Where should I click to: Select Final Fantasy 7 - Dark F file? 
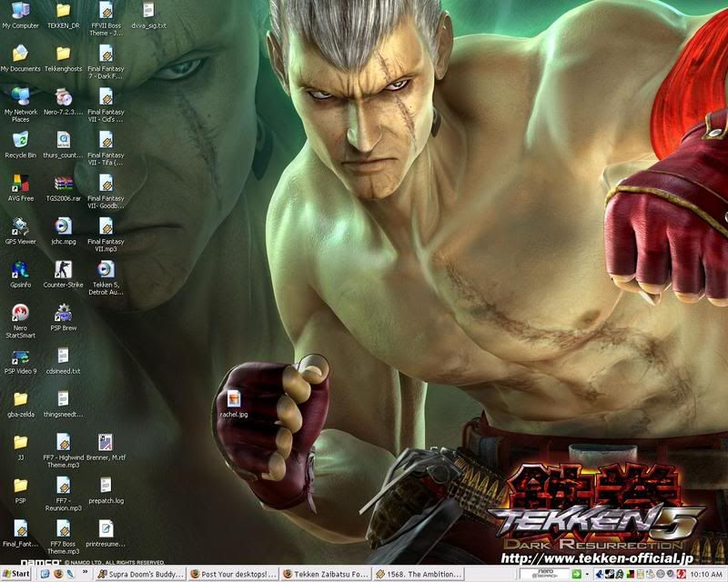106,62
